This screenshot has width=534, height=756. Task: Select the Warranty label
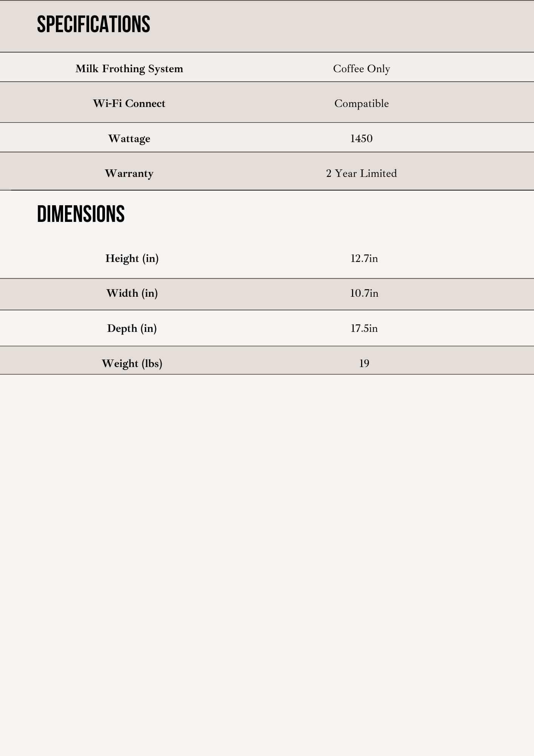point(129,174)
